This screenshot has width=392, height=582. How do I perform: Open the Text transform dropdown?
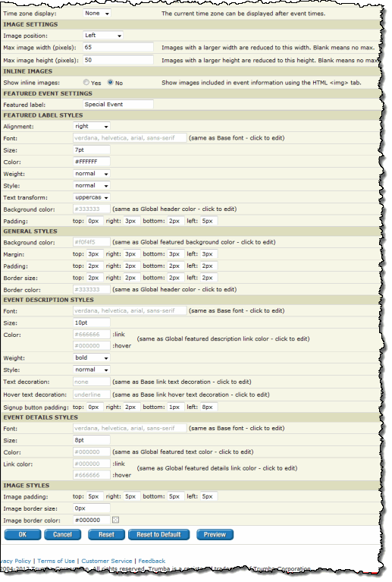tap(92, 197)
